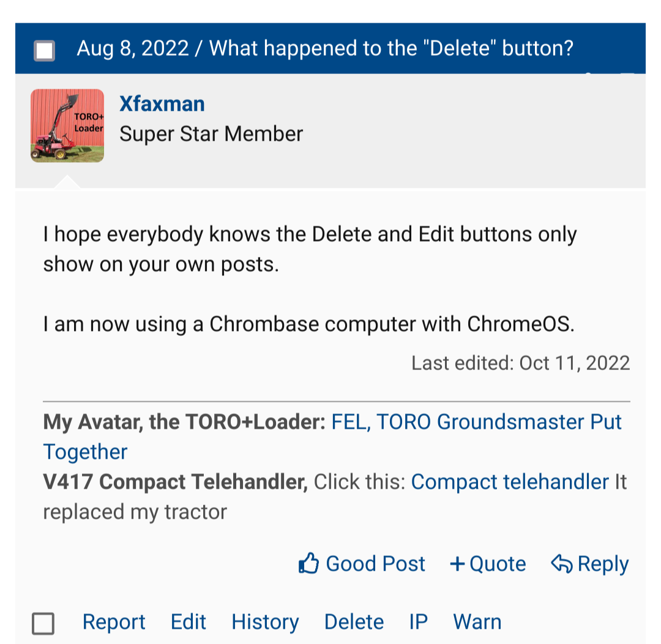Open Xfaxman's profile via username
Viewport: 661px width, 644px height.
(162, 103)
